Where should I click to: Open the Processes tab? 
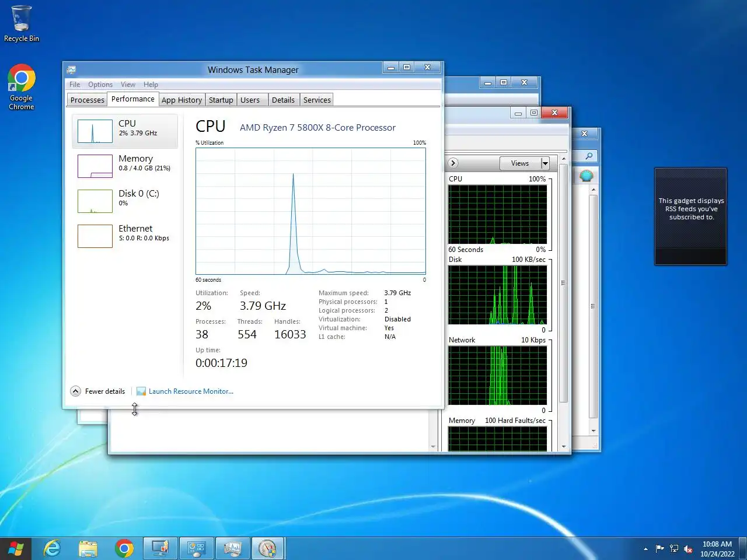pos(87,100)
